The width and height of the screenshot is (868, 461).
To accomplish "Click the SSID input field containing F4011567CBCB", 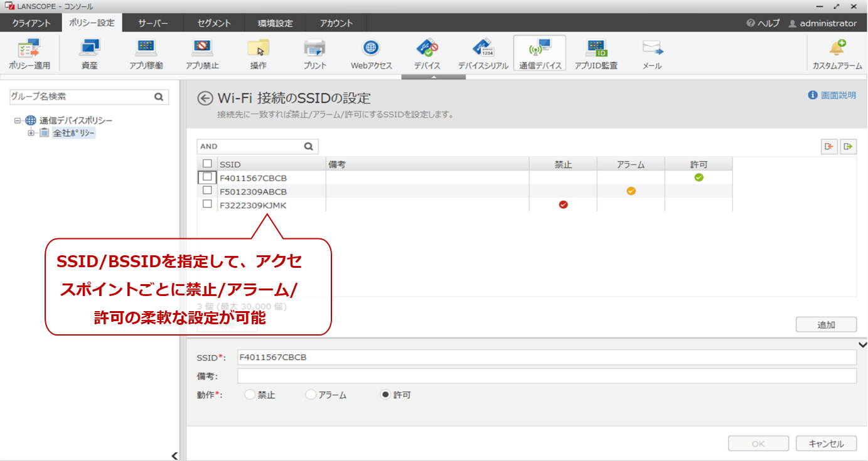I will click(547, 358).
